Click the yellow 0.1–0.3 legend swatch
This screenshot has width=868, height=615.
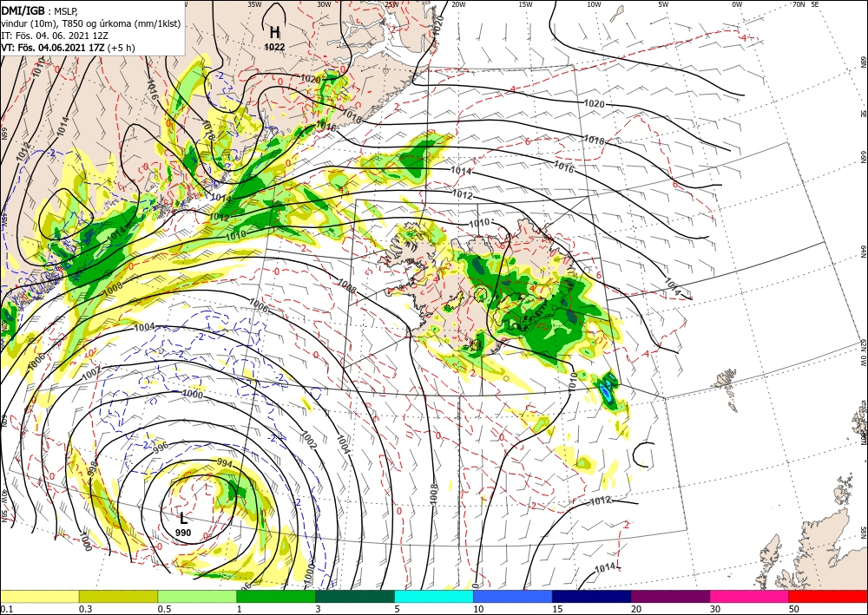tap(39, 596)
